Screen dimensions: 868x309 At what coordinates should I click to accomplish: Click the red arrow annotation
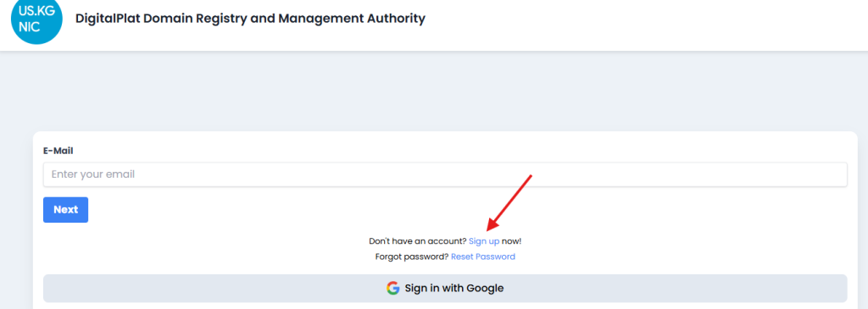tap(509, 203)
